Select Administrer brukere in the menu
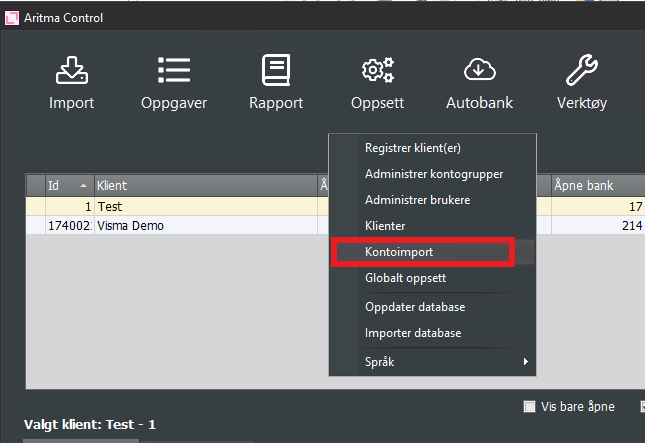The width and height of the screenshot is (645, 443). point(417,200)
